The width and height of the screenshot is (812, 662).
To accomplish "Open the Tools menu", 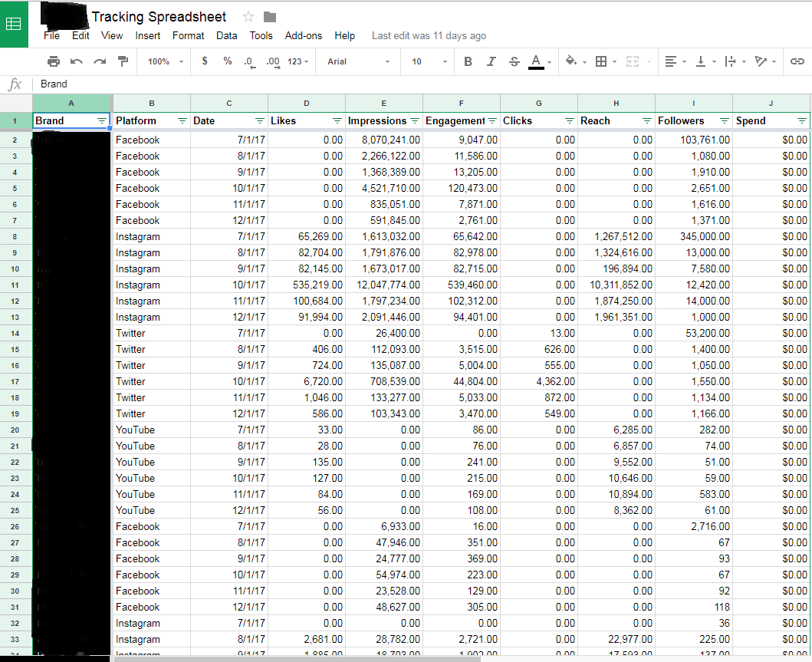I will point(261,36).
